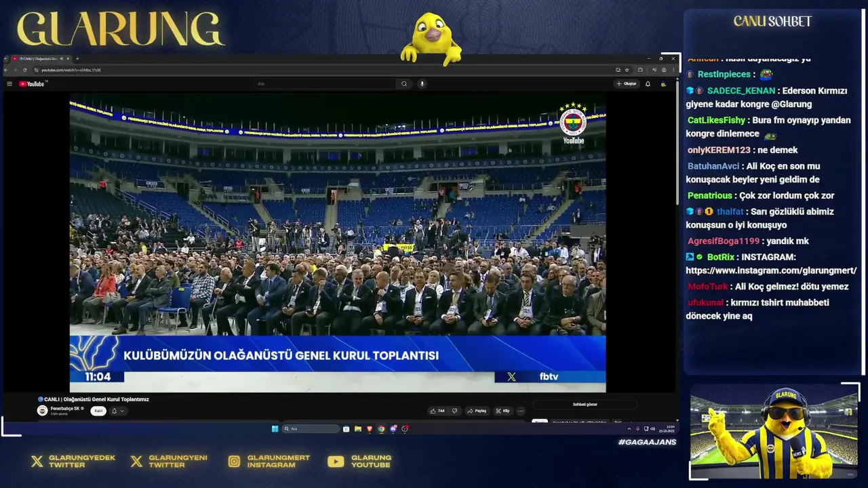Screen dimensions: 868x488
Task: Show chat with Sohbeti göster
Action: pos(585,405)
